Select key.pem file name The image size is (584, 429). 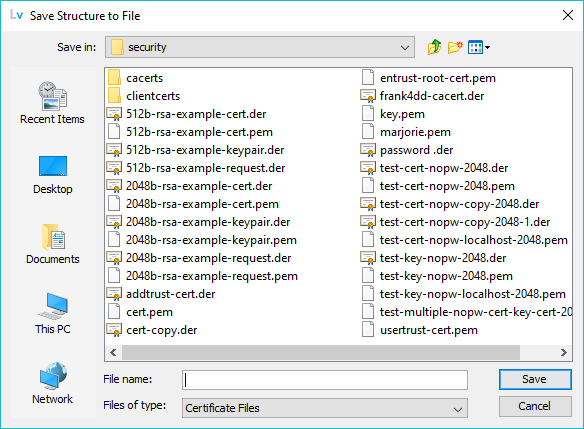[x=402, y=114]
